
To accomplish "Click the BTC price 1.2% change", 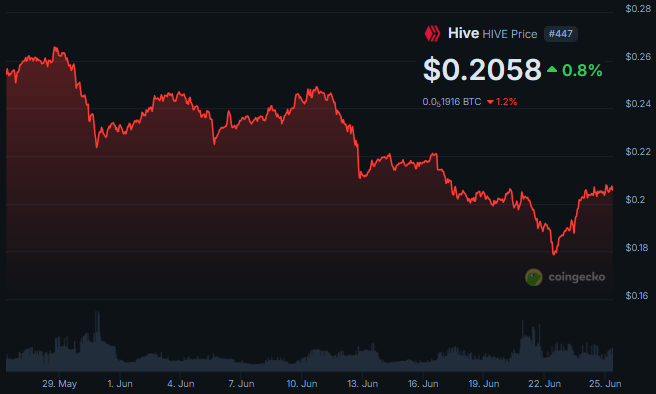I will (506, 102).
